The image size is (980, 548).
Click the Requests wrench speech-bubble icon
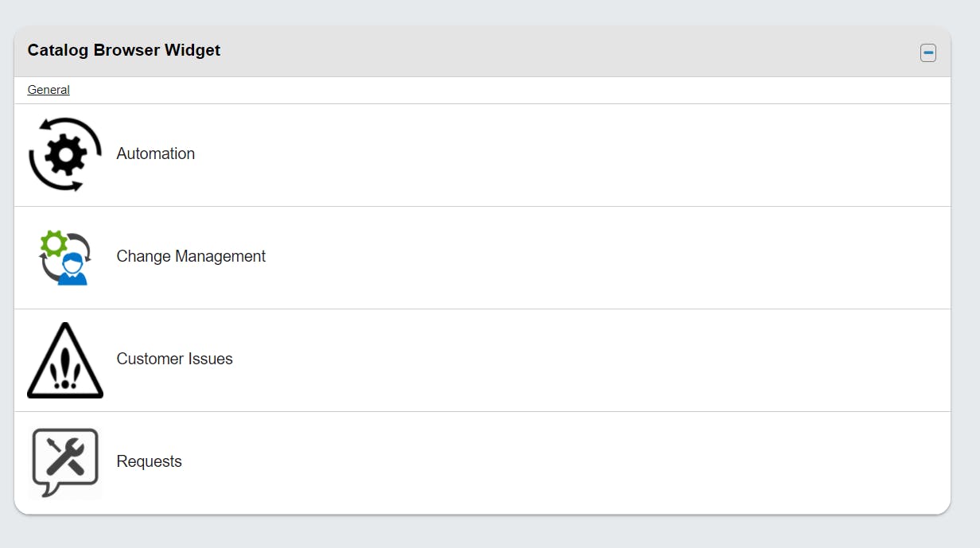pos(65,462)
